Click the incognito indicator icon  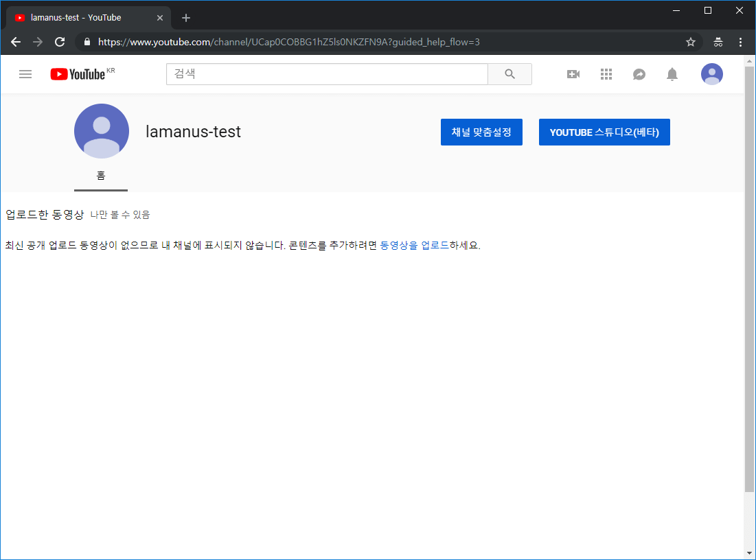tap(718, 42)
